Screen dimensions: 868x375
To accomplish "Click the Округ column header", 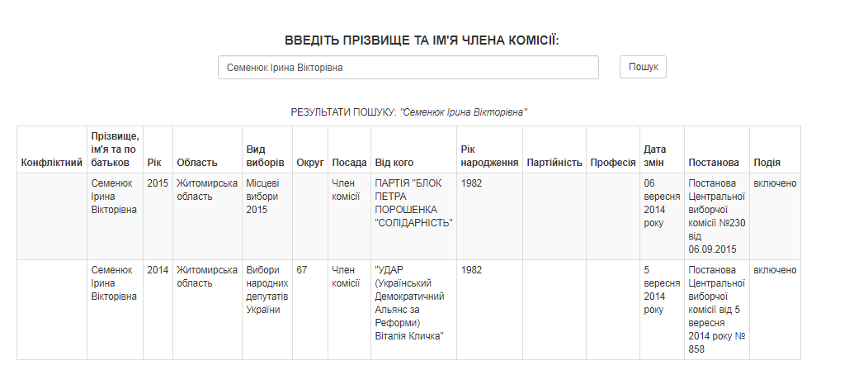I will click(310, 162).
